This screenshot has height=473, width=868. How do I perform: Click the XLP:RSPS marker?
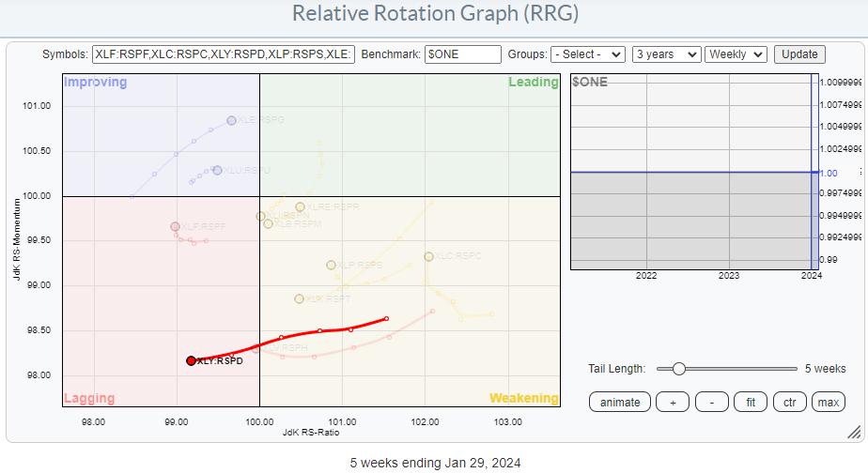(331, 266)
